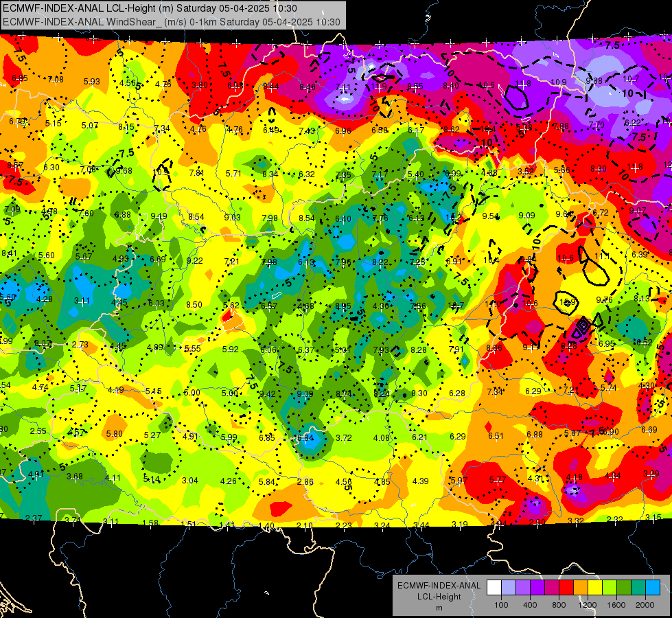Click the 6.51 wind shear value
Screen dimensions: 672x618
(x=496, y=436)
